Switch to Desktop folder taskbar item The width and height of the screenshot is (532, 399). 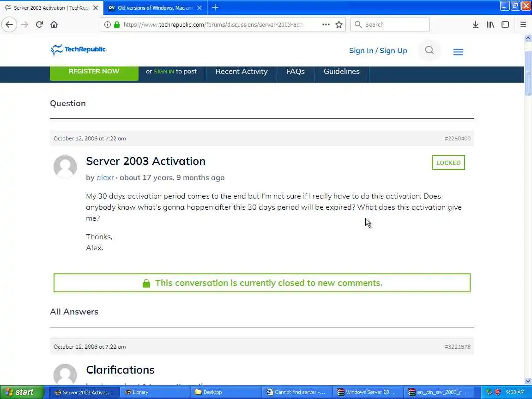225,392
